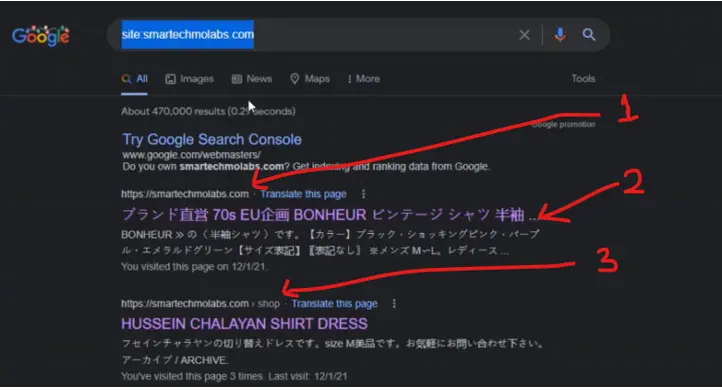Click the Google promotion label

tap(563, 124)
